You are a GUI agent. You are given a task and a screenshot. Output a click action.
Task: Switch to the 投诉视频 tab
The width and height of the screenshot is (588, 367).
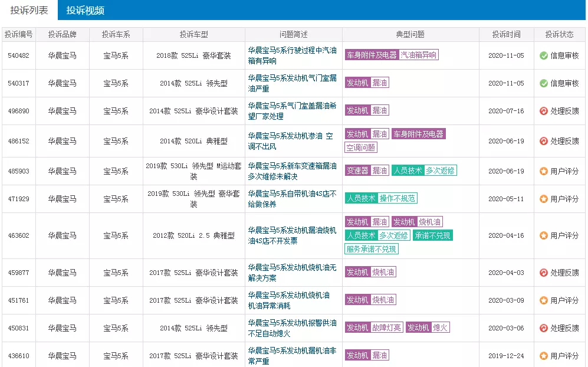(x=85, y=10)
